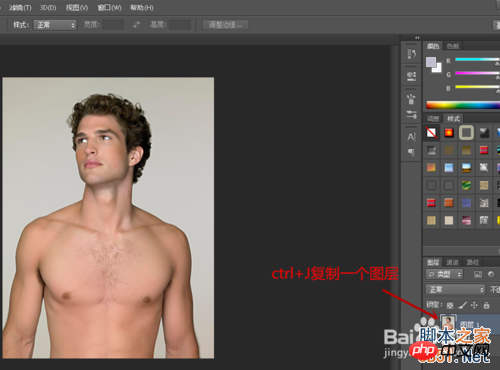Click the background color swatch
Image resolution: width=500 pixels, height=370 pixels.
tap(438, 69)
